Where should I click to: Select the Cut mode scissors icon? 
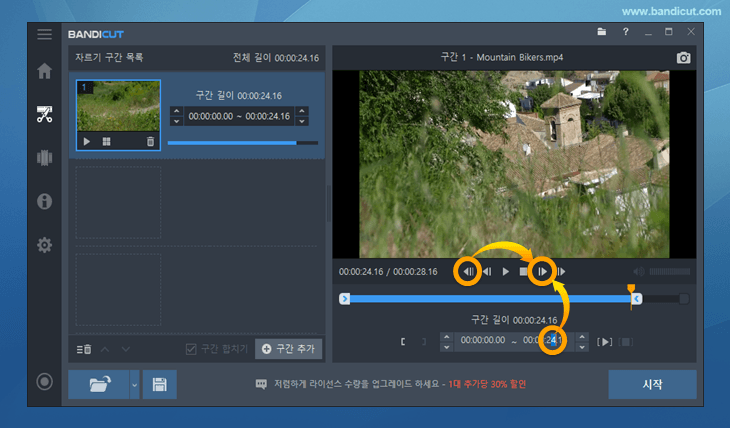coord(45,114)
